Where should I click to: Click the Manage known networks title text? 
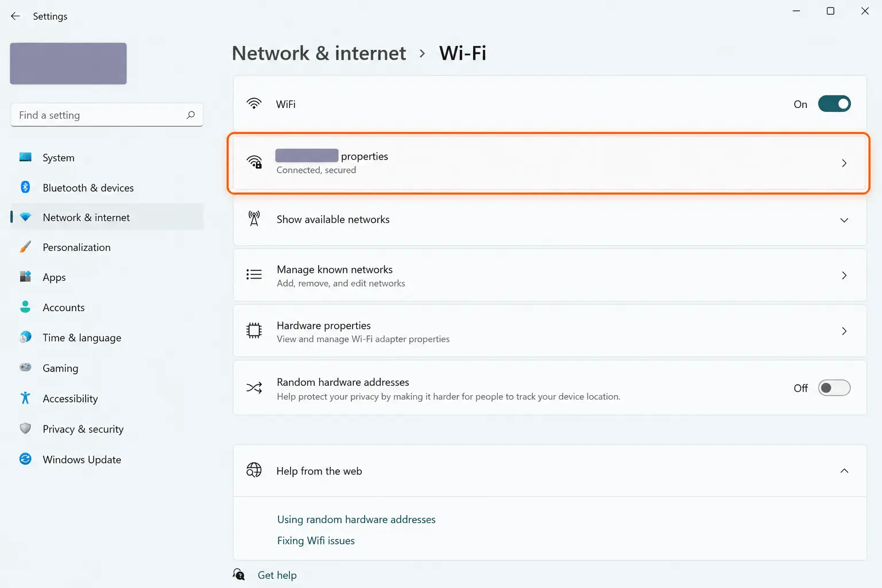point(335,269)
